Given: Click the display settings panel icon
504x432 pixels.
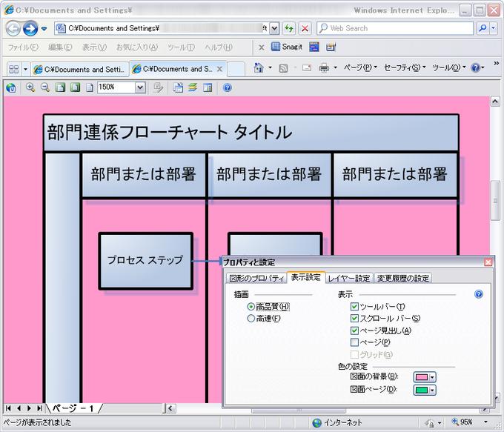Looking at the screenshot, I should pyautogui.click(x=208, y=87).
